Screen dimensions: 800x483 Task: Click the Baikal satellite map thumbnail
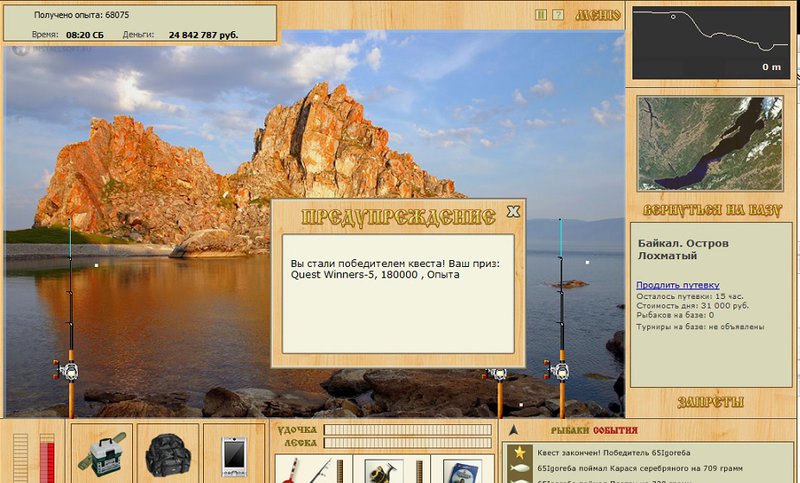coord(710,143)
